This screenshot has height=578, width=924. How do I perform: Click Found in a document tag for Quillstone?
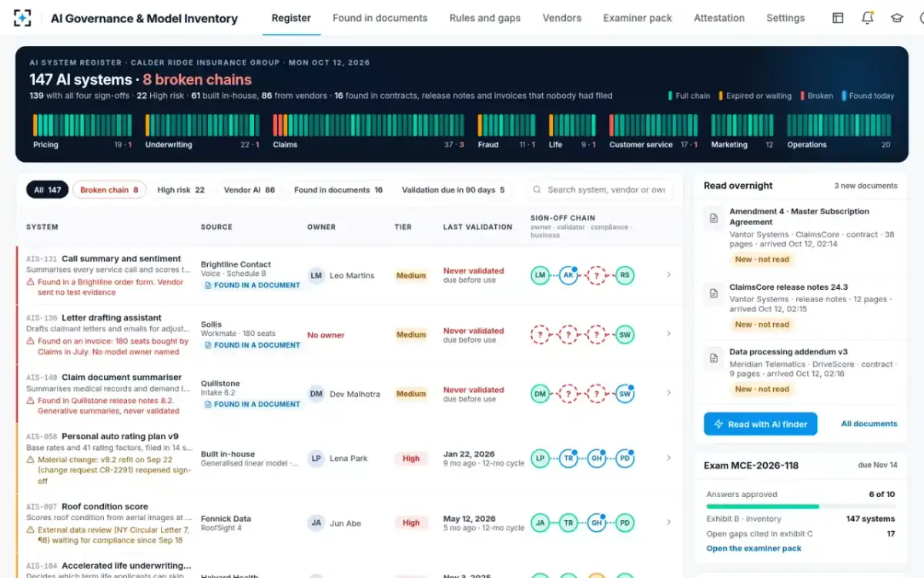click(252, 404)
